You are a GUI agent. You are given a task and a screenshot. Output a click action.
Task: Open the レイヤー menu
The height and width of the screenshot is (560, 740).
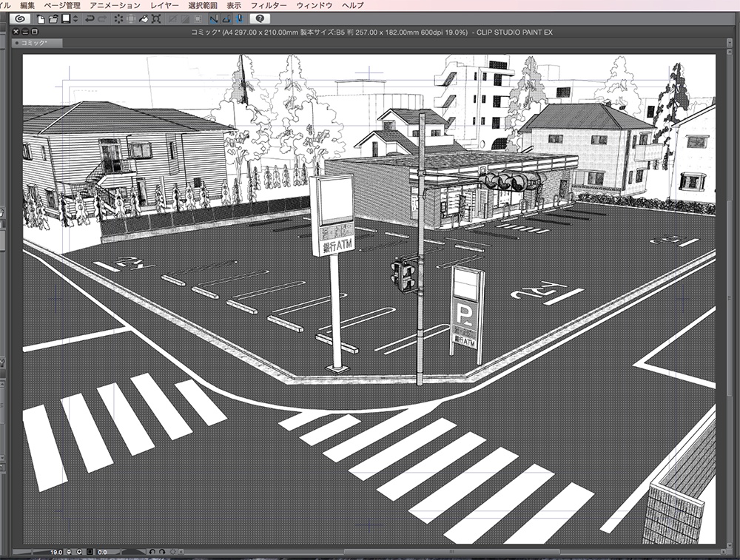tap(164, 5)
